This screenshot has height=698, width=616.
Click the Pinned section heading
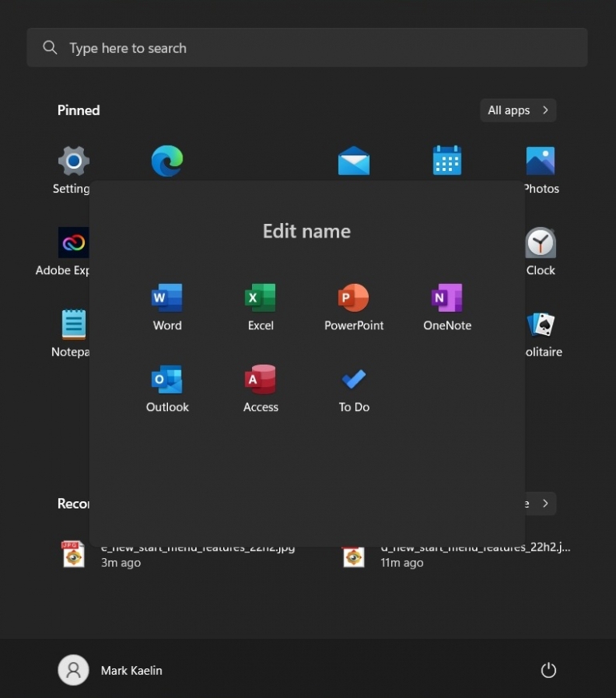pyautogui.click(x=78, y=110)
